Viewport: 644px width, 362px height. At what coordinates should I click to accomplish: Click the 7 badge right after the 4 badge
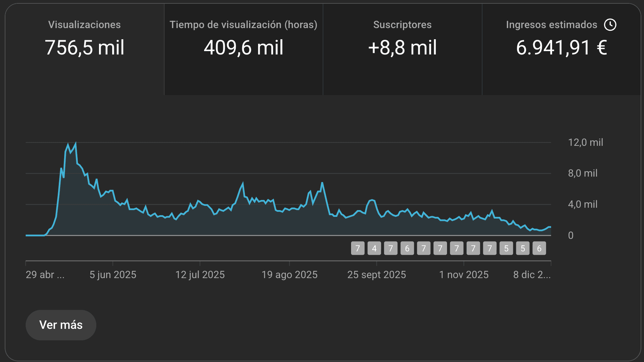point(391,248)
